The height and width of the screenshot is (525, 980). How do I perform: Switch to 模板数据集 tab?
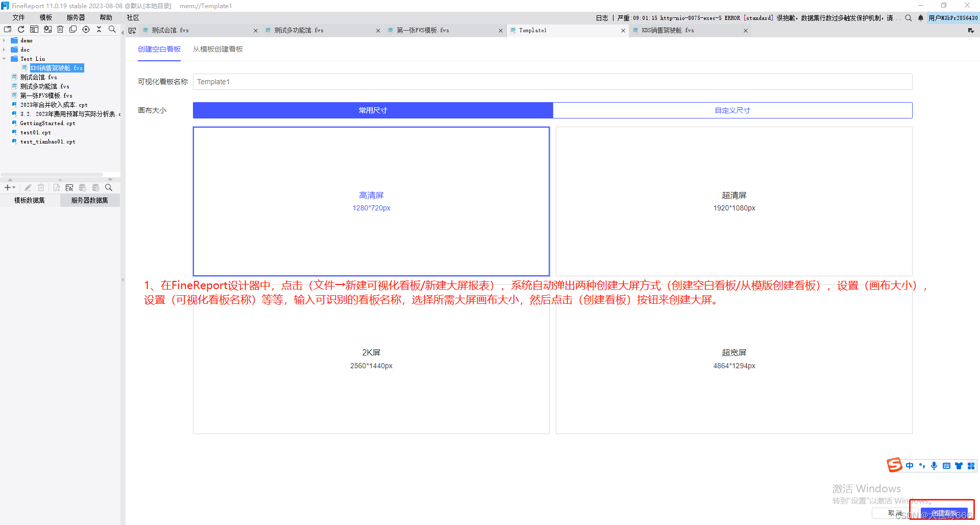tap(30, 201)
